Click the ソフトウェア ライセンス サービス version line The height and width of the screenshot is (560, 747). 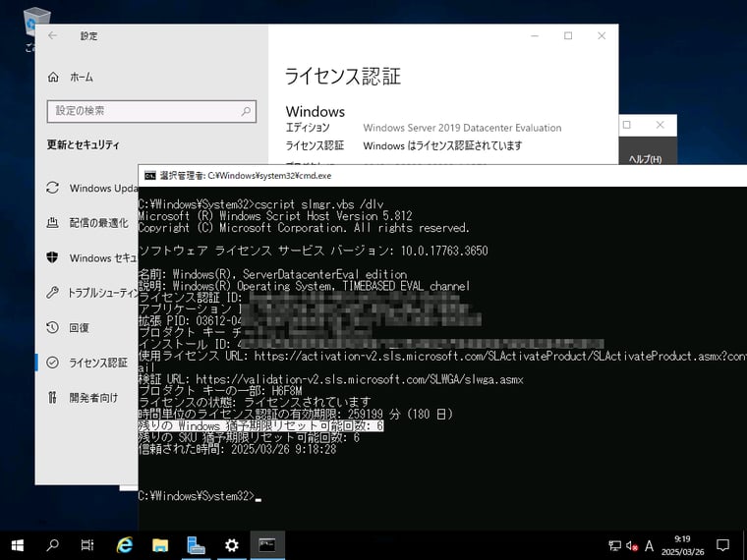[313, 251]
